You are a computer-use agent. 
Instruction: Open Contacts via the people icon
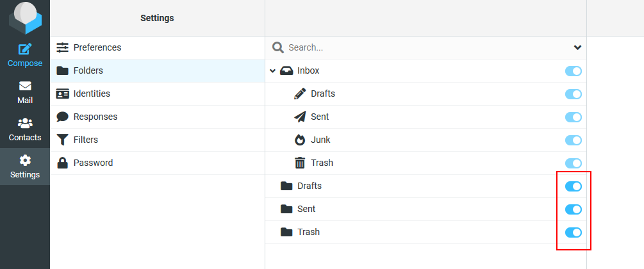pos(25,123)
